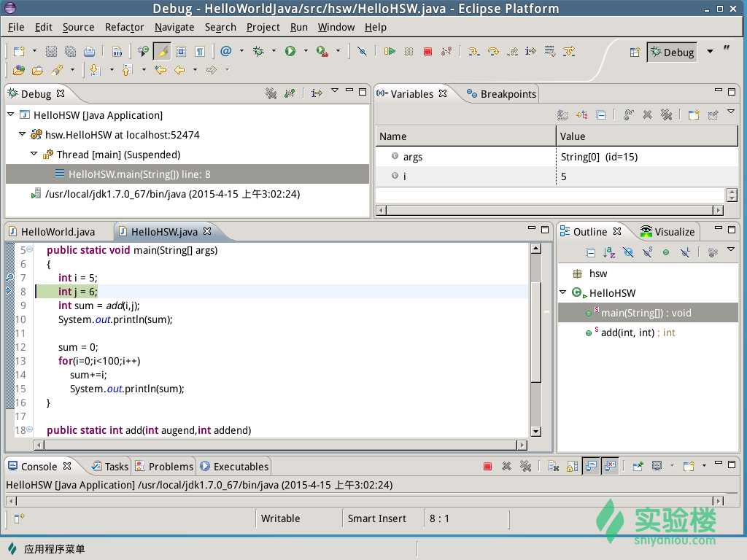Collapse HelloHSW class in Outline
Viewport: 747px width, 560px height.
click(562, 292)
